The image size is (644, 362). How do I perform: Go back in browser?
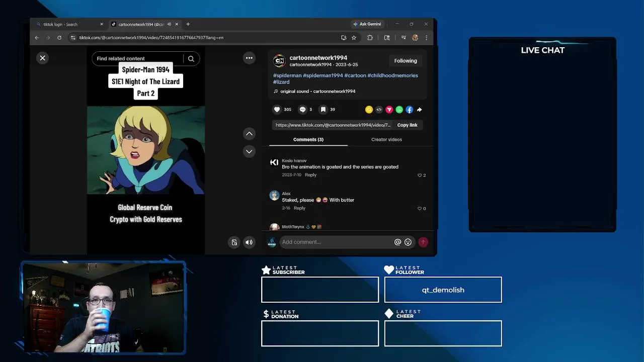coord(37,38)
